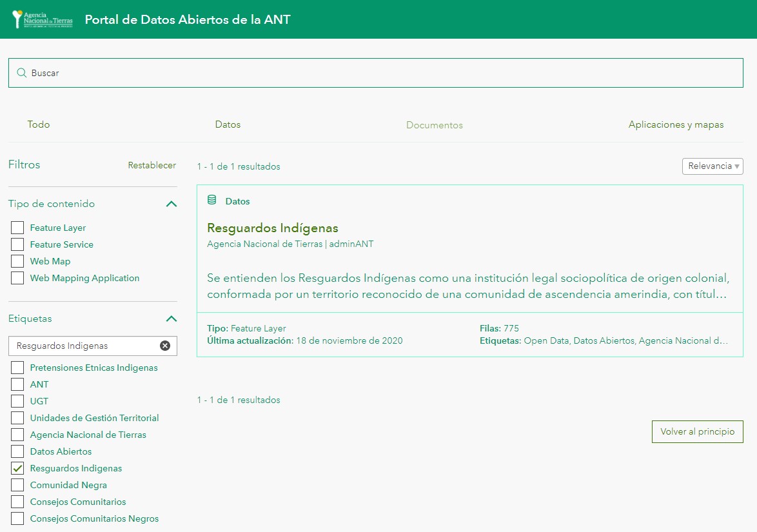Check the Datos Abiertos tag checkbox
Screen dimensions: 757x532
pos(17,451)
